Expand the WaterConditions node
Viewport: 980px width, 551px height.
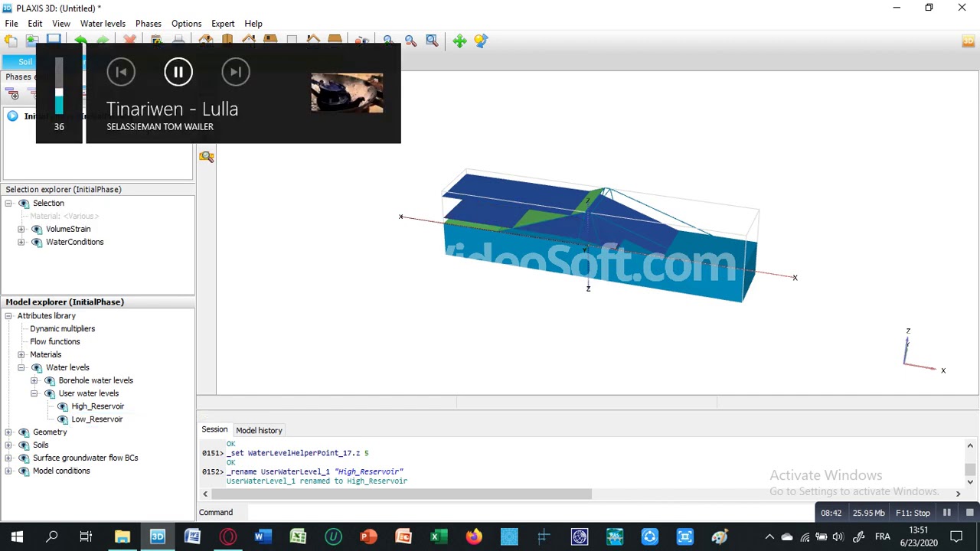pos(21,243)
